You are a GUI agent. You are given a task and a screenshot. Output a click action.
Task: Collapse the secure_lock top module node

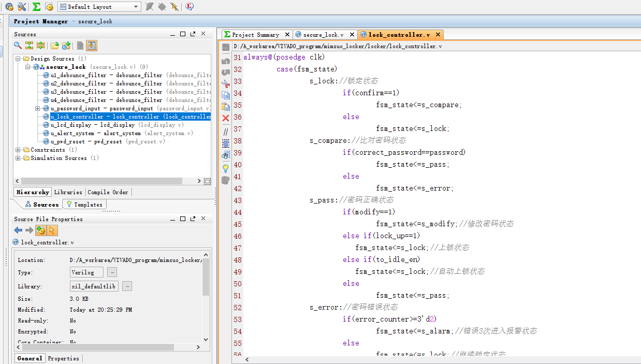(27, 67)
